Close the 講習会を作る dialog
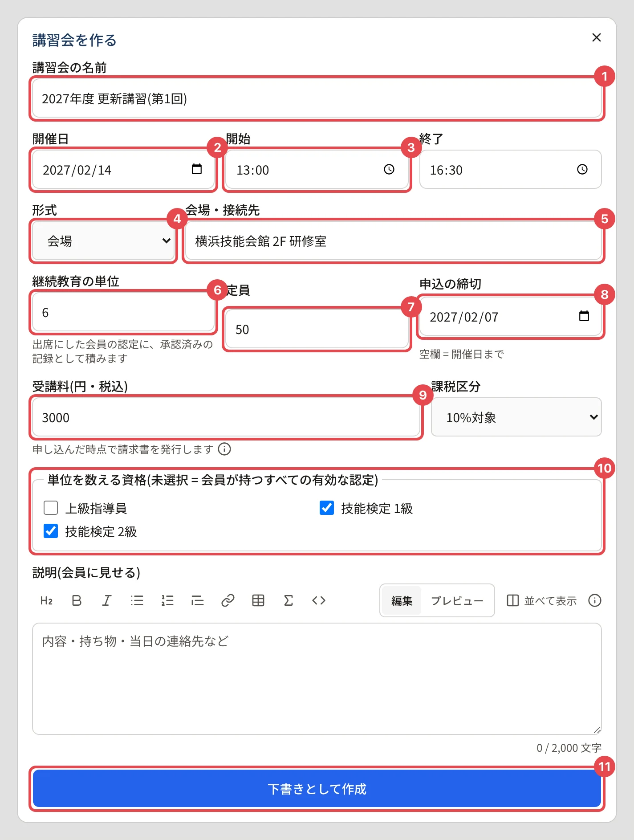 click(597, 37)
